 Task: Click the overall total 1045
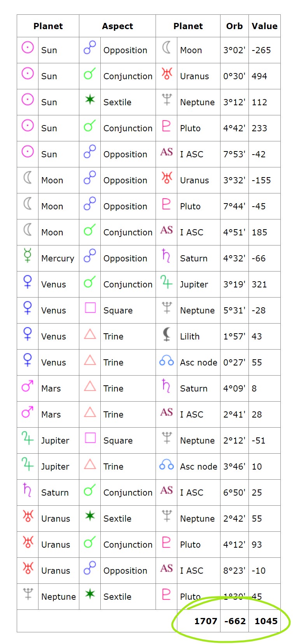click(266, 621)
